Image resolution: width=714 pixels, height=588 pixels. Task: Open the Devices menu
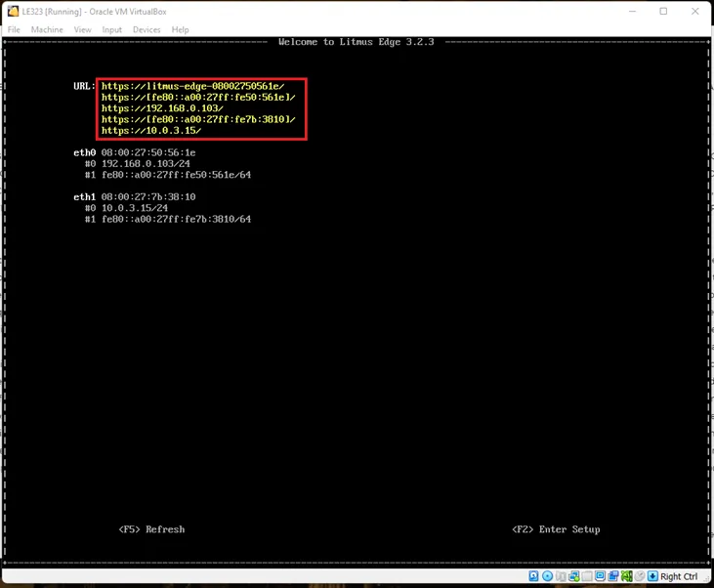(147, 29)
